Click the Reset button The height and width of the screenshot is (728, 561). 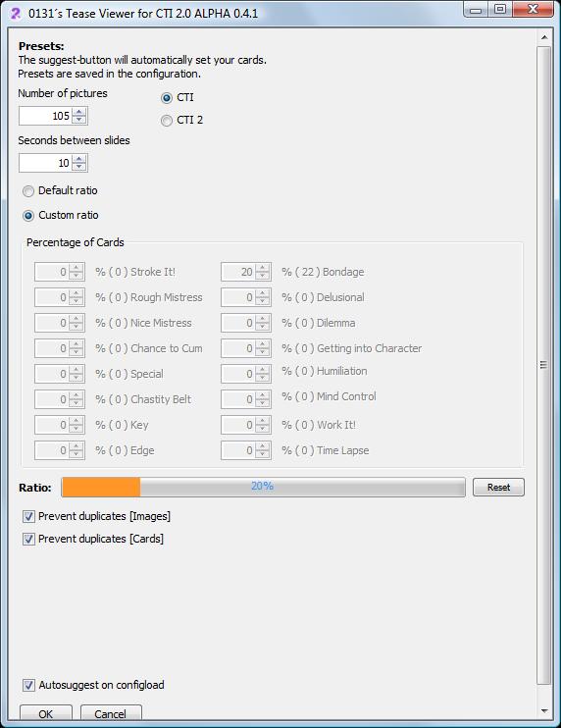point(498,487)
